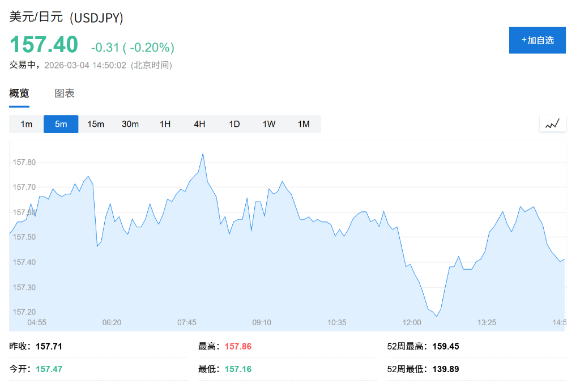Click the 07:45 time axis label

187,322
